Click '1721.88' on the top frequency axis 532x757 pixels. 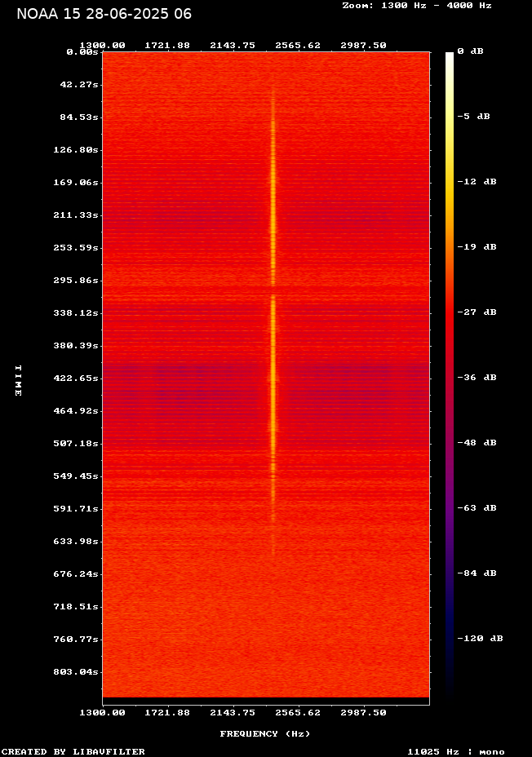(x=167, y=46)
